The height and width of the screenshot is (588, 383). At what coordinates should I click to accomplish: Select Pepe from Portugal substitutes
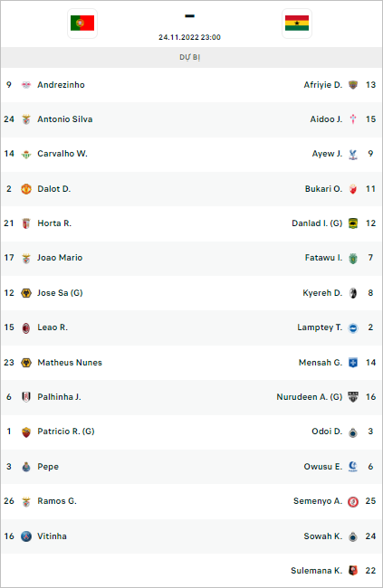[x=48, y=467]
